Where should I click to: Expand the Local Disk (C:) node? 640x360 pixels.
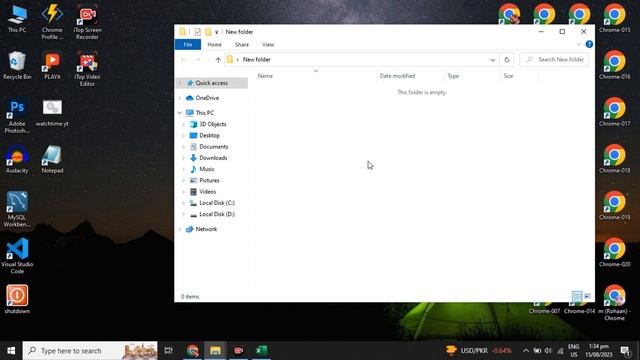click(x=184, y=203)
